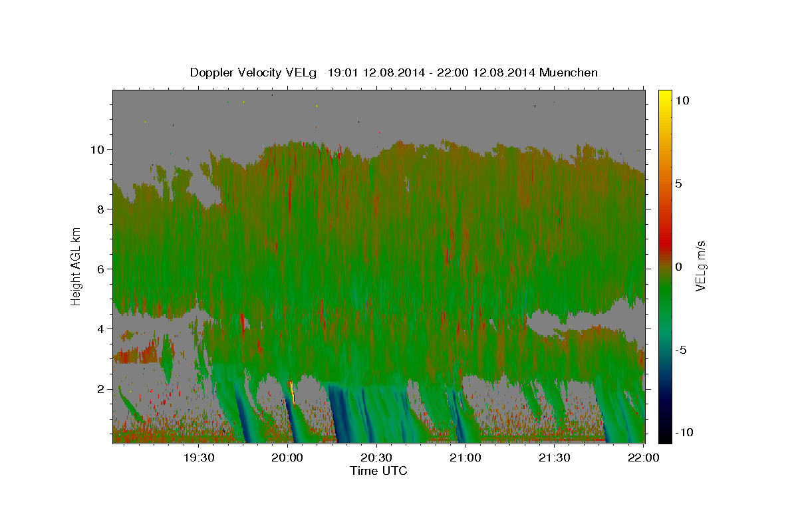Click the 19:30 time tick label
The height and width of the screenshot is (532, 798).
coord(198,458)
